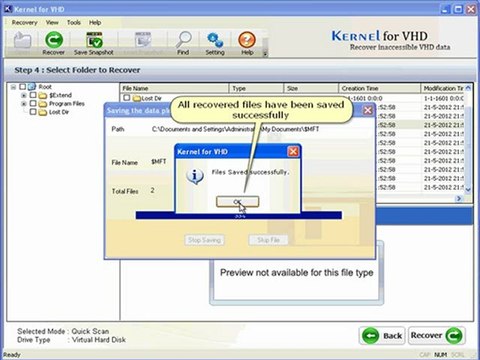Minimize the Kernel for VHD window
This screenshot has width=480, height=360.
445,9
